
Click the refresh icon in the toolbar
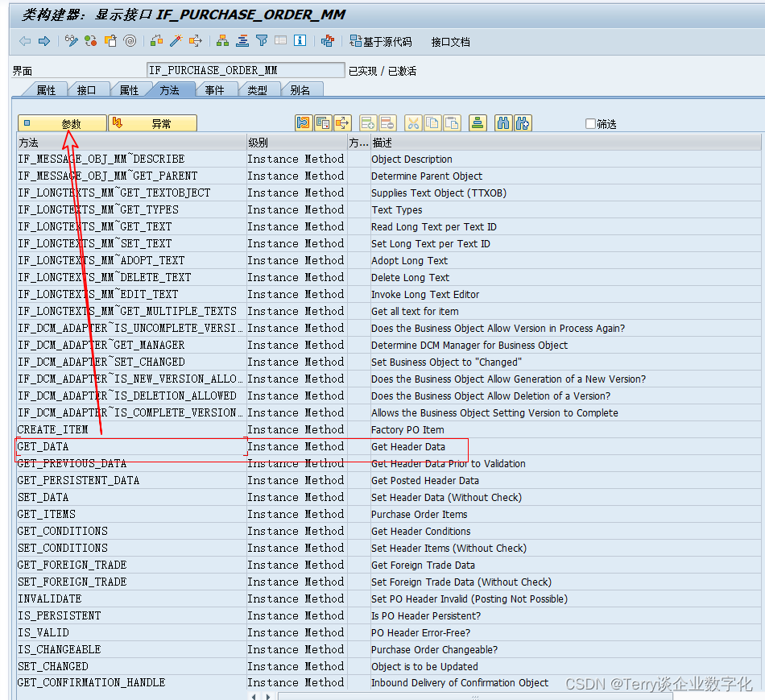(89, 41)
